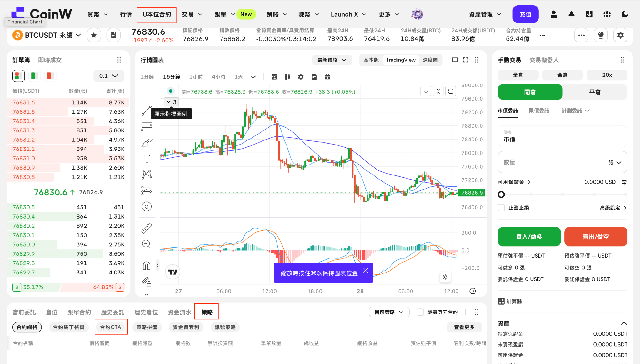Open the language globe icon

(607, 14)
